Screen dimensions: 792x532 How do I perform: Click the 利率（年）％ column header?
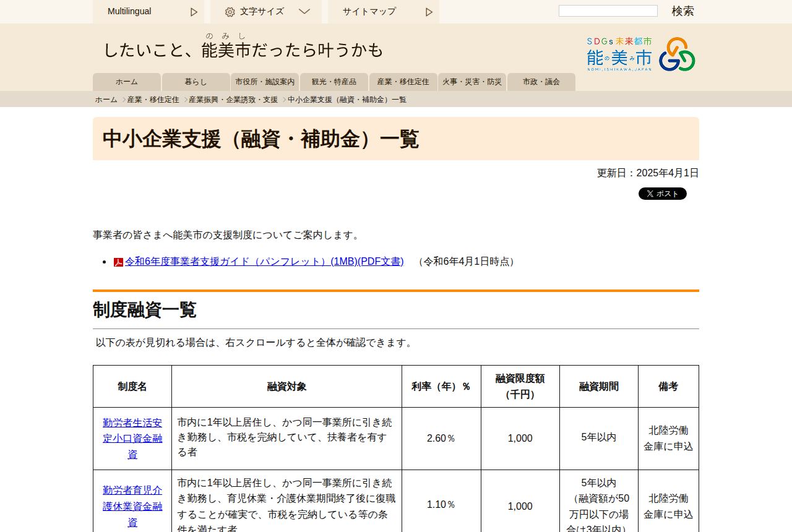click(441, 387)
